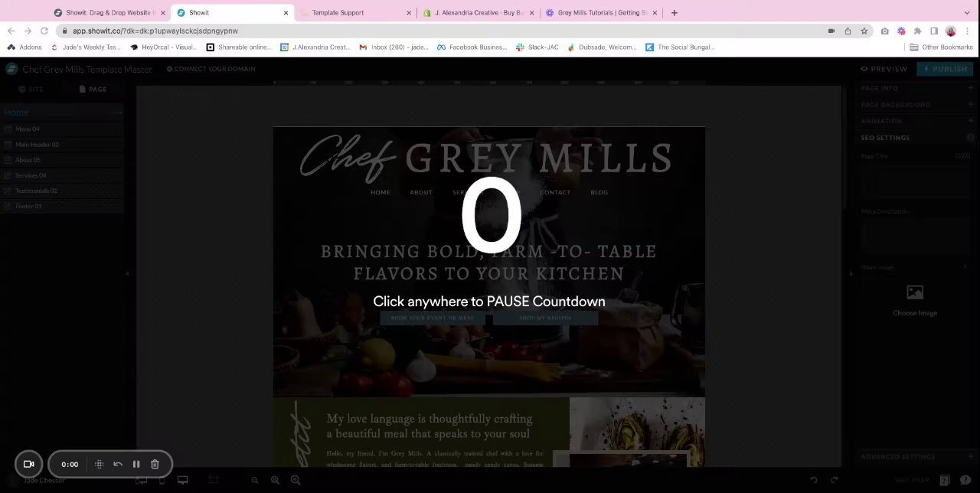The image size is (980, 493).
Task: Pause the Loom recording
Action: point(136,464)
